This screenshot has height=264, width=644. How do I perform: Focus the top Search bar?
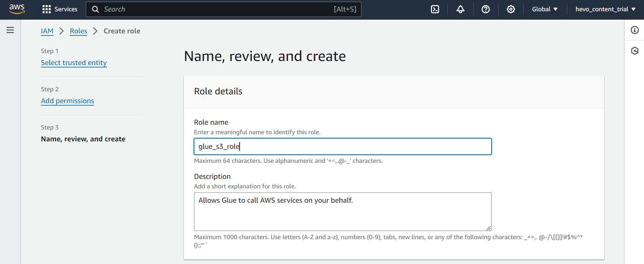point(224,9)
